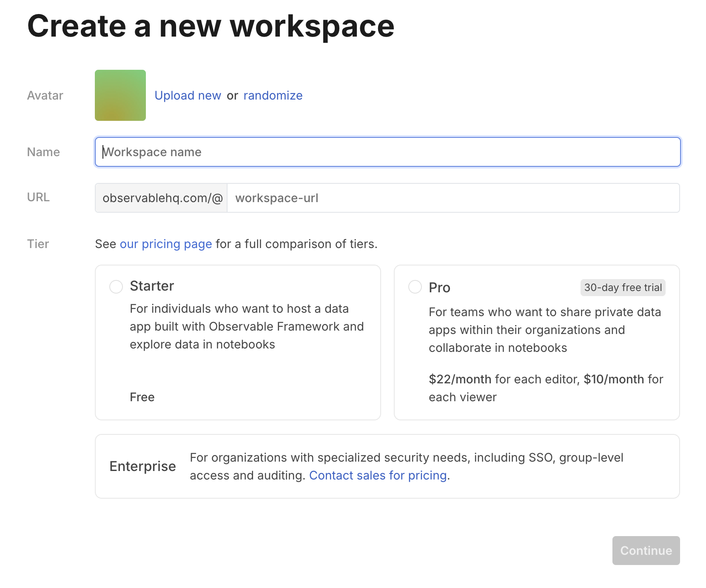The width and height of the screenshot is (706, 588).
Task: Click the "Free" price label under Starter
Action: pos(142,397)
